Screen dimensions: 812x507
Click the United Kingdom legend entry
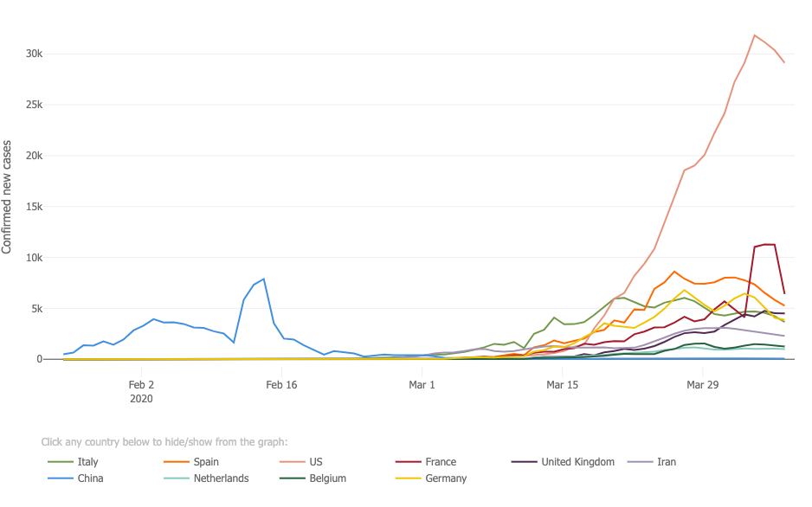[x=577, y=462]
